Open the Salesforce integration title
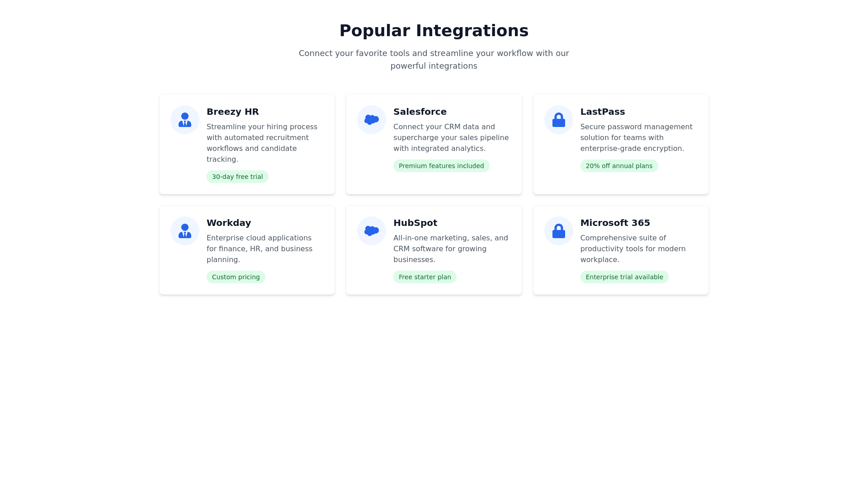This screenshot has height=488, width=868. [420, 112]
